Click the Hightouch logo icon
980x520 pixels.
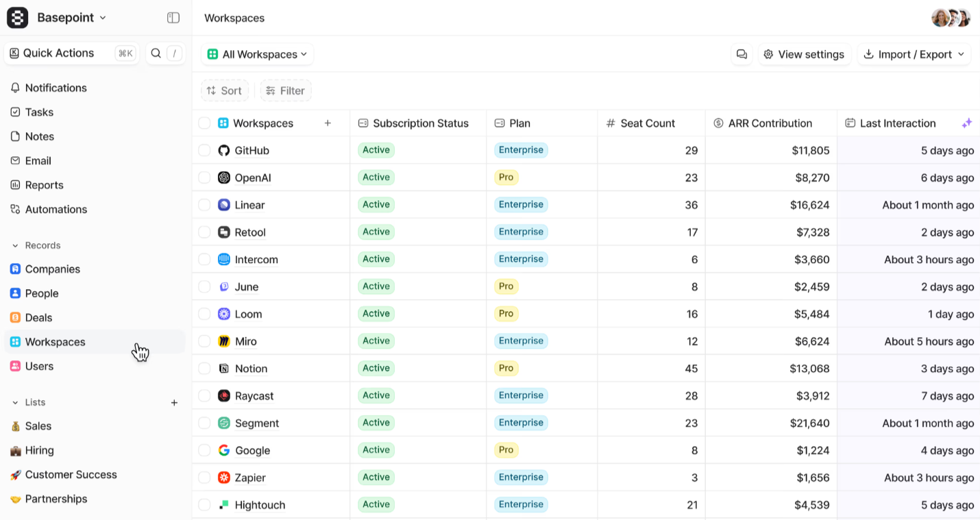(x=224, y=505)
